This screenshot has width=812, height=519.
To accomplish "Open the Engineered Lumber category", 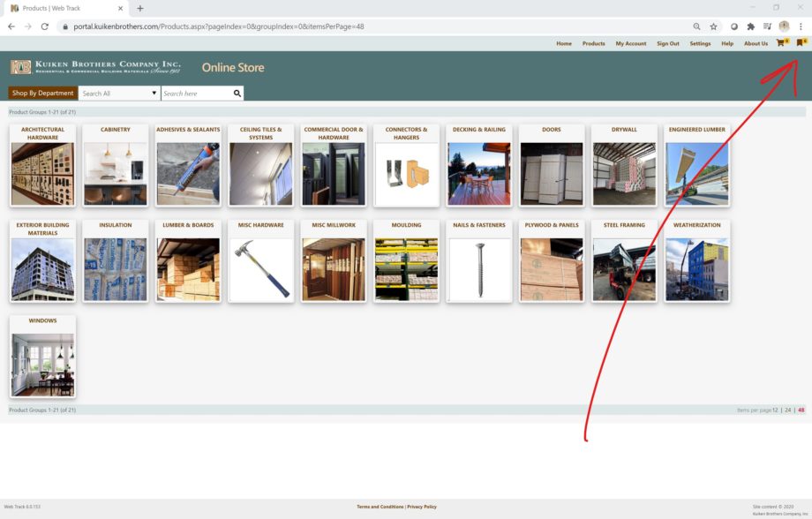I will [697, 165].
